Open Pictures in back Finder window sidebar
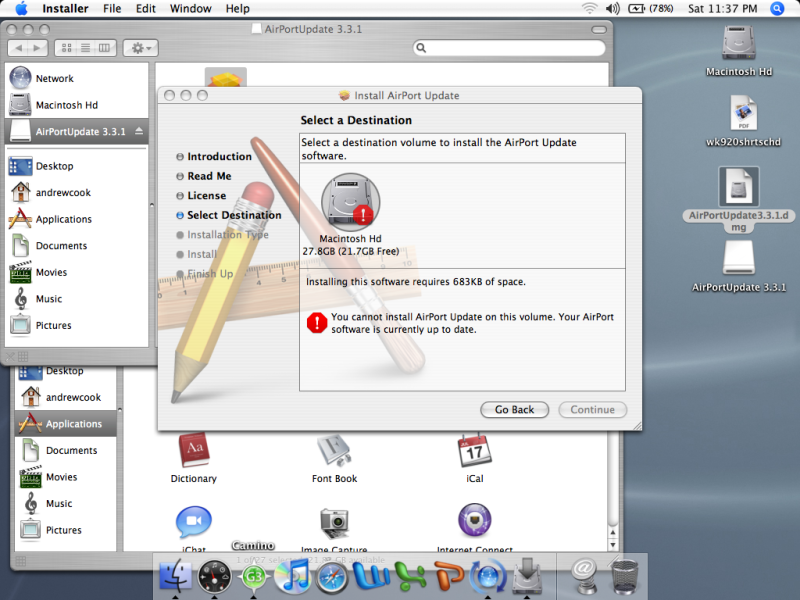Image resolution: width=800 pixels, height=600 pixels. [66, 530]
